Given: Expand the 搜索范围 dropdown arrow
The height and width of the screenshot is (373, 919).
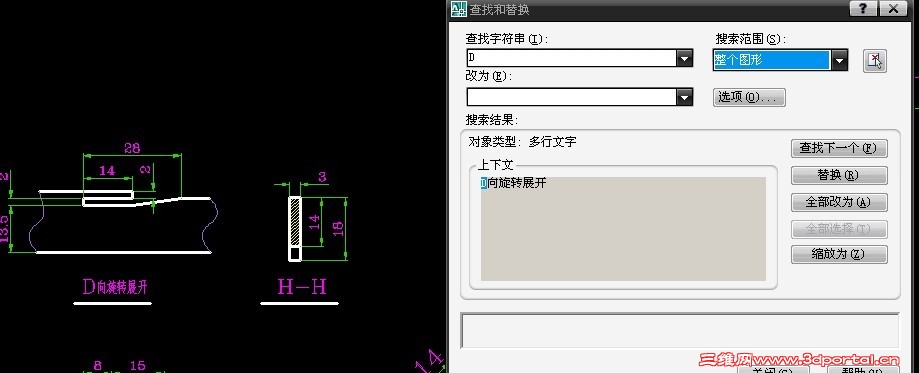Looking at the screenshot, I should pos(840,60).
